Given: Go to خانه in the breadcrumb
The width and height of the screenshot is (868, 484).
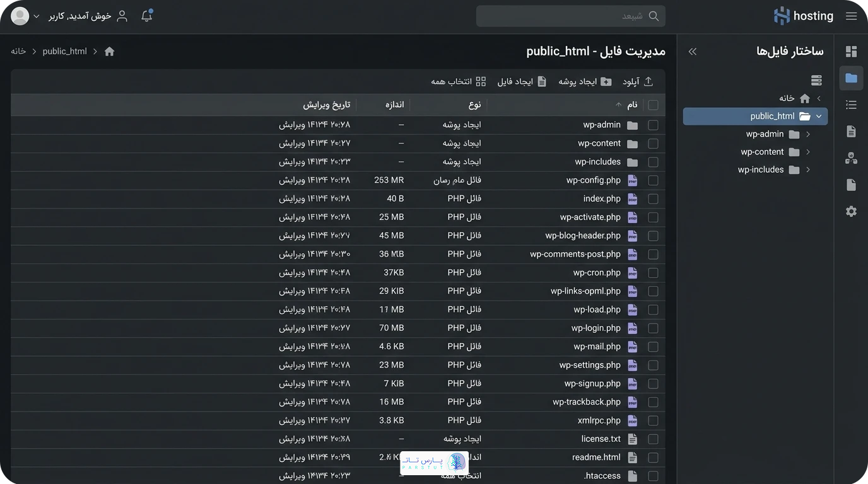Looking at the screenshot, I should tap(18, 52).
